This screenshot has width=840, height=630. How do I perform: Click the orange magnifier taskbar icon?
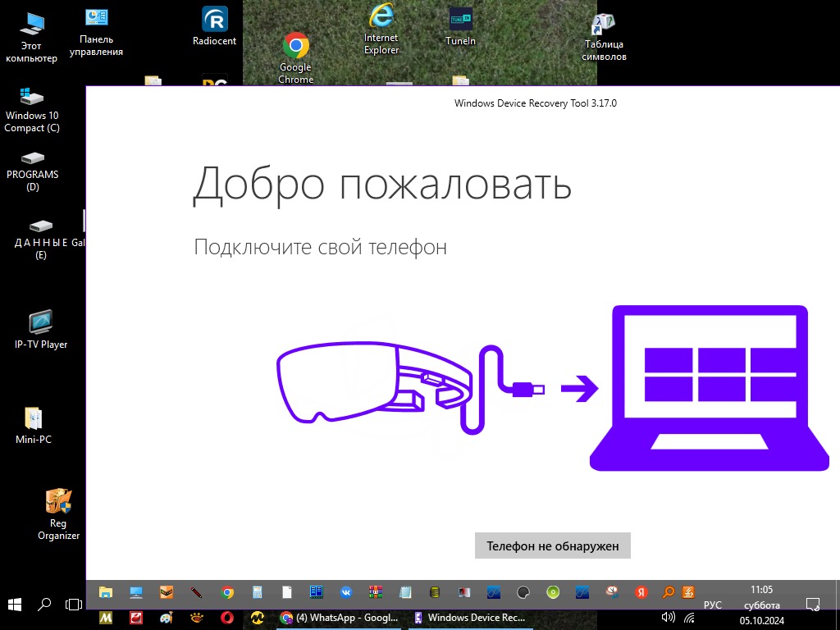tap(669, 592)
